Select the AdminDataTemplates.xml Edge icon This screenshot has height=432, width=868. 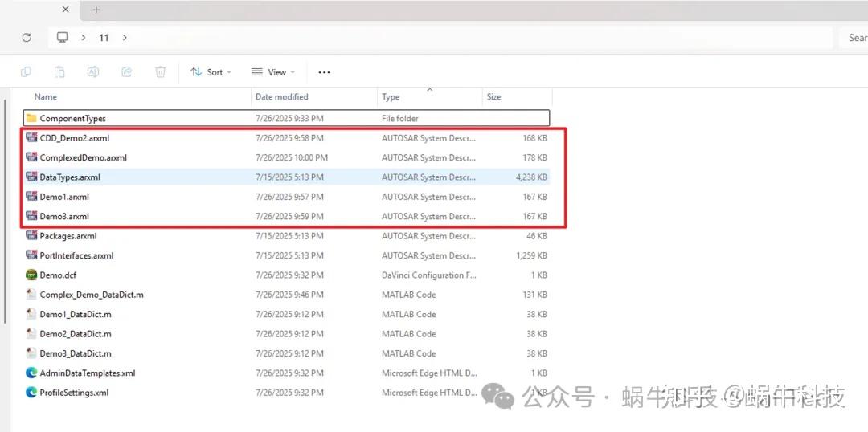tap(31, 373)
